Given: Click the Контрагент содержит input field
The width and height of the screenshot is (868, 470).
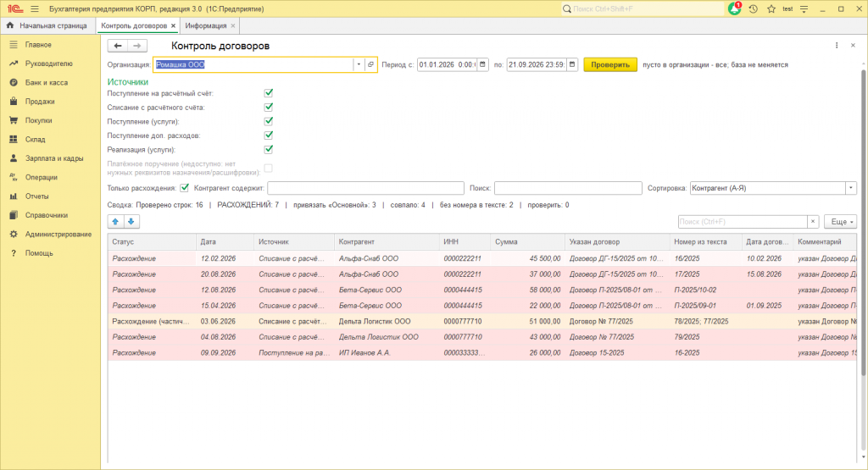Looking at the screenshot, I should pyautogui.click(x=366, y=188).
